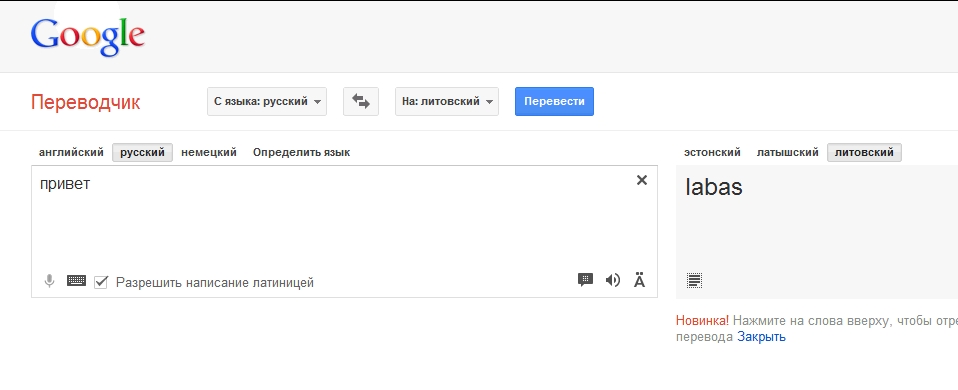Click the Google logo
Image resolution: width=958 pixels, height=390 pixels.
tap(88, 37)
